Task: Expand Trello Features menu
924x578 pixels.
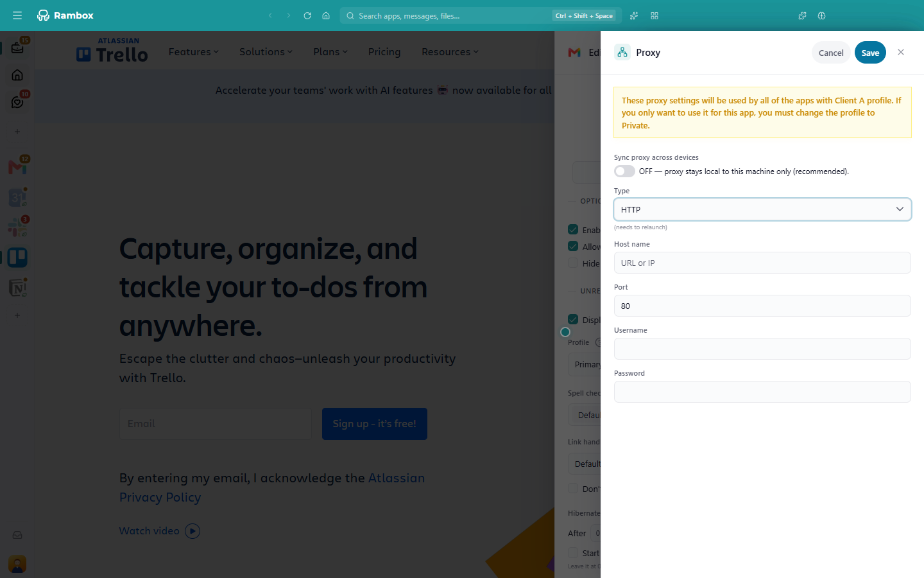Action: point(194,52)
